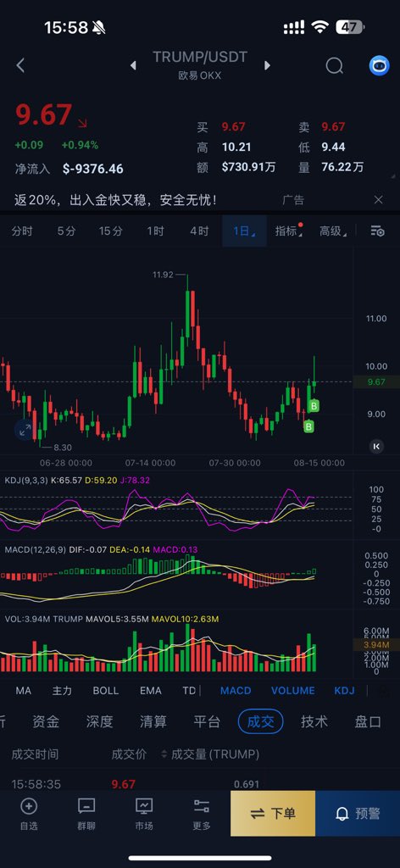The width and height of the screenshot is (400, 868).
Task: Tap the large 9.67 price
Action: tap(44, 114)
